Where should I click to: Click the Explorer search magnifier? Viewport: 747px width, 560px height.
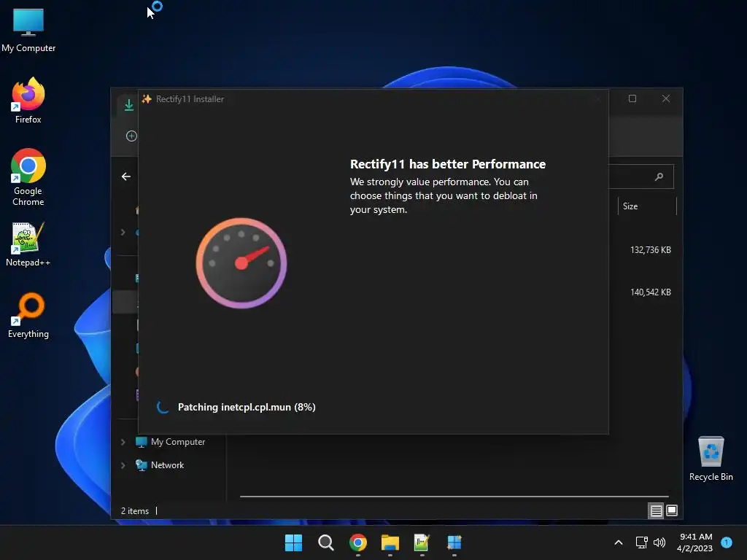(659, 176)
